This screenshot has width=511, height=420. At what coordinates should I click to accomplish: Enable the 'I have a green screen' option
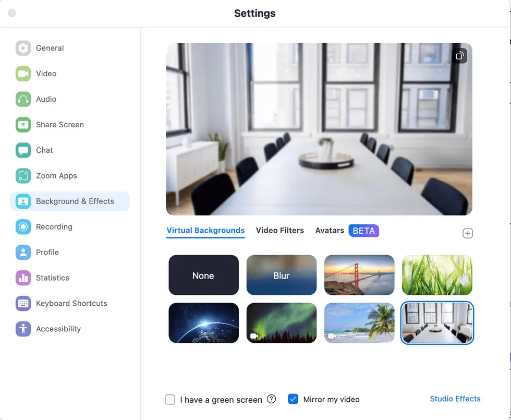[x=170, y=399]
